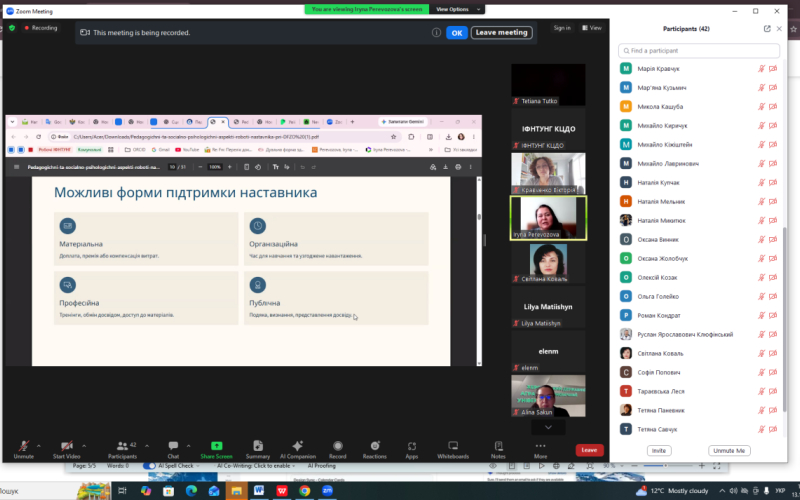Click the Participants icon in the toolbar
The width and height of the screenshot is (800, 500).
click(x=122, y=446)
